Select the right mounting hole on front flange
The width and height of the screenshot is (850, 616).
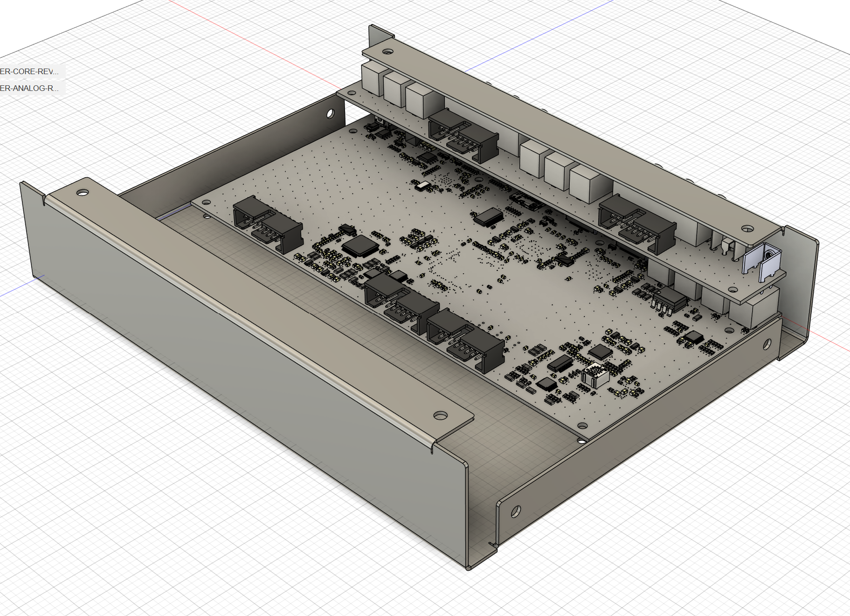click(440, 415)
